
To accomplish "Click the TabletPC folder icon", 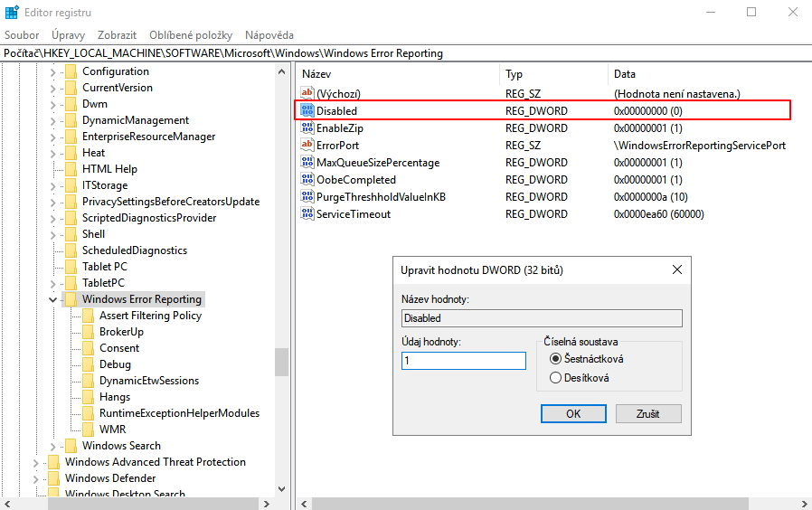I will point(71,283).
